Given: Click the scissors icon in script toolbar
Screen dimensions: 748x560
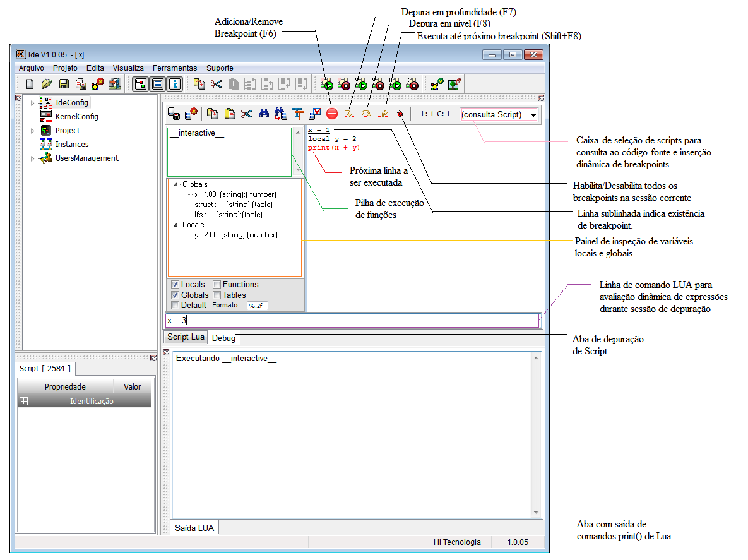Looking at the screenshot, I should click(247, 114).
